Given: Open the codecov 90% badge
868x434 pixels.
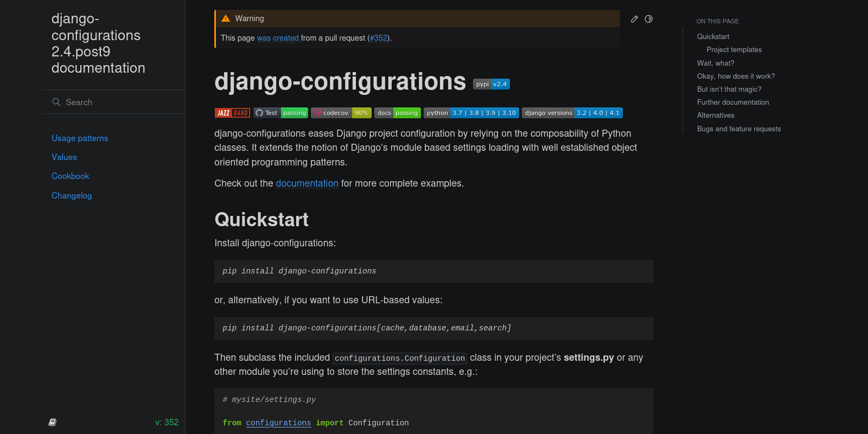Looking at the screenshot, I should (341, 113).
